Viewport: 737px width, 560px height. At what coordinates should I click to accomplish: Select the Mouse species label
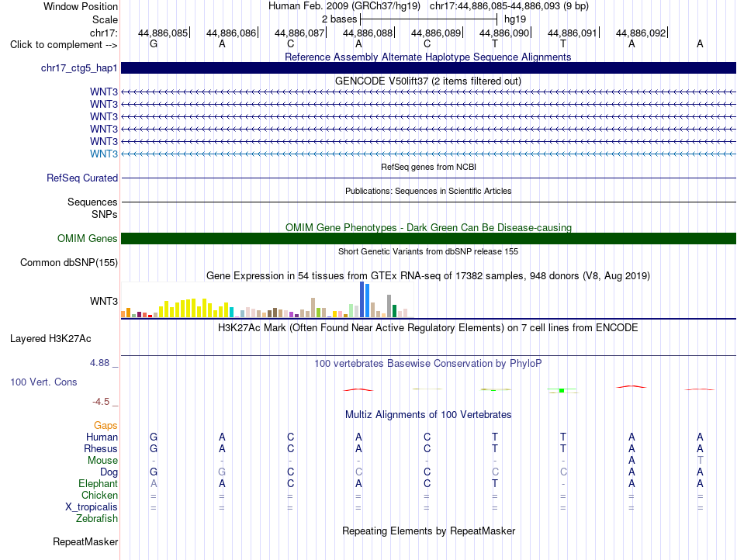[102, 461]
